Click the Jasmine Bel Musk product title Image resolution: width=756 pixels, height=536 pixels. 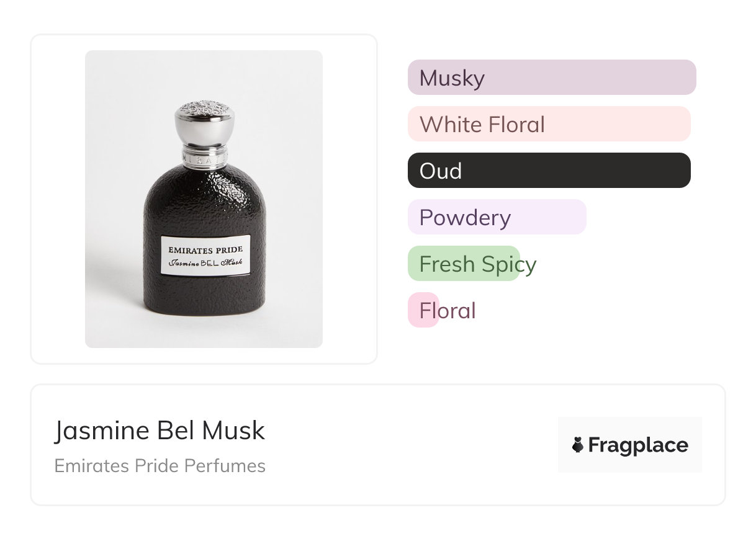tap(160, 431)
